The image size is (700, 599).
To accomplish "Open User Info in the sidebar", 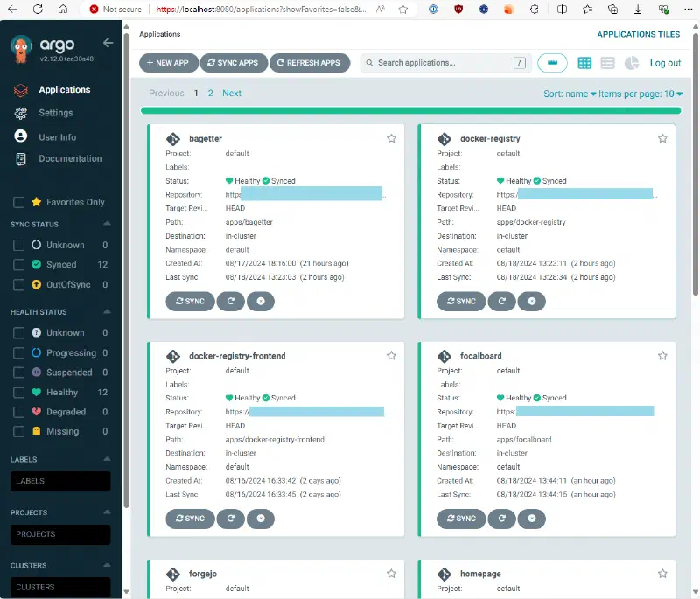I will tap(57, 137).
